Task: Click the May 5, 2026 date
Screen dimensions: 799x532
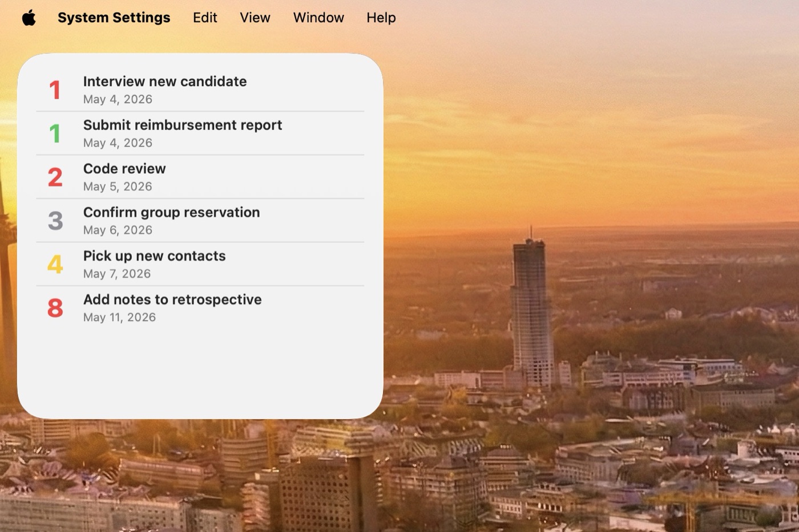Action: click(x=118, y=186)
